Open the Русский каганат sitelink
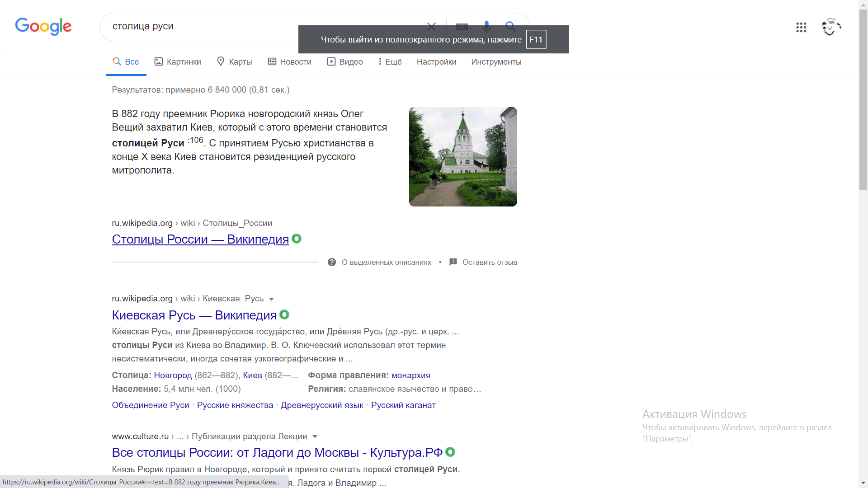 [x=403, y=405]
